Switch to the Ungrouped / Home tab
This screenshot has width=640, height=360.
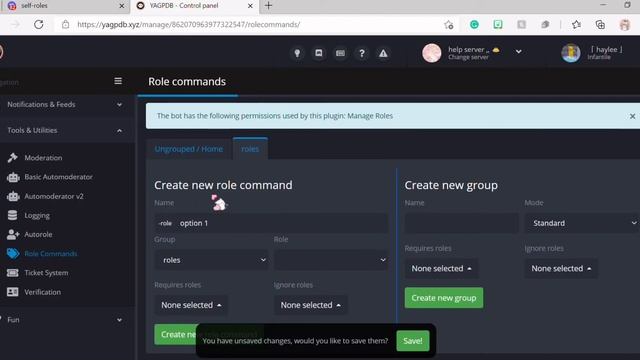[189, 149]
